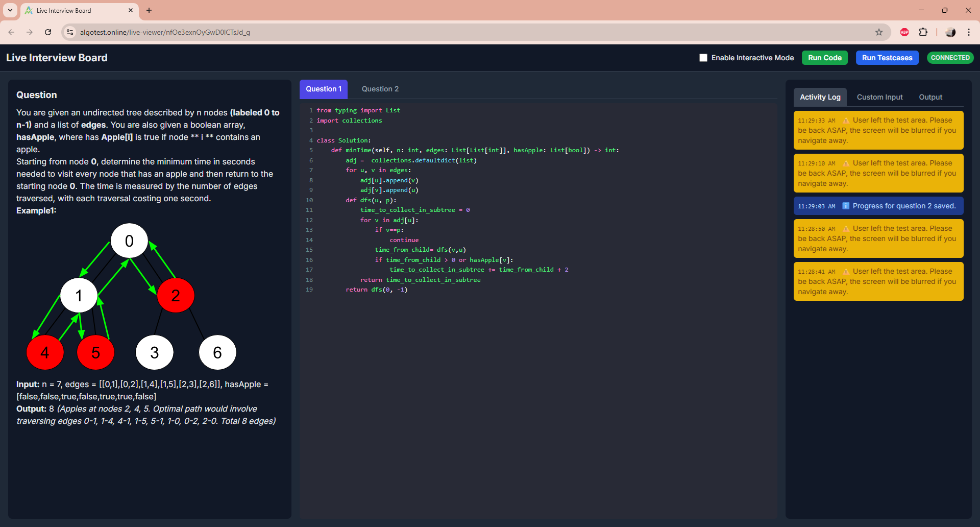This screenshot has height=527, width=980.
Task: Open the tab search chevron
Action: click(x=10, y=10)
